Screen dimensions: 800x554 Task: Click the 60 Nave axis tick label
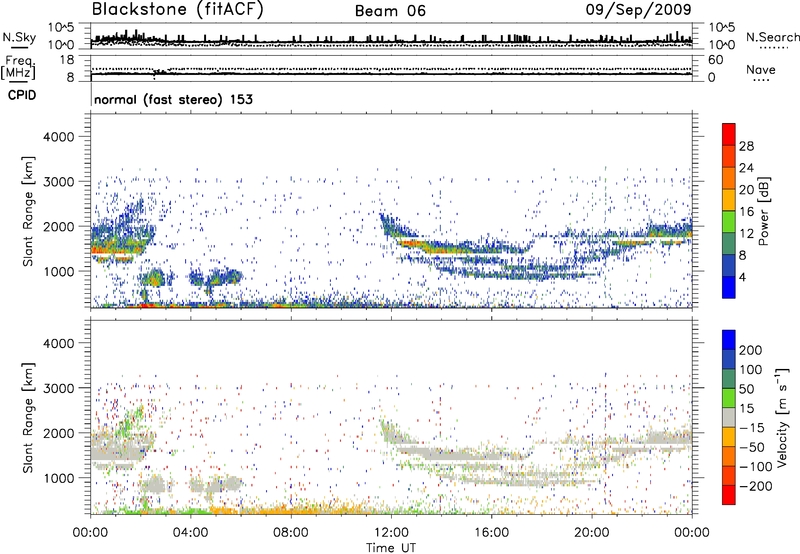[715, 60]
